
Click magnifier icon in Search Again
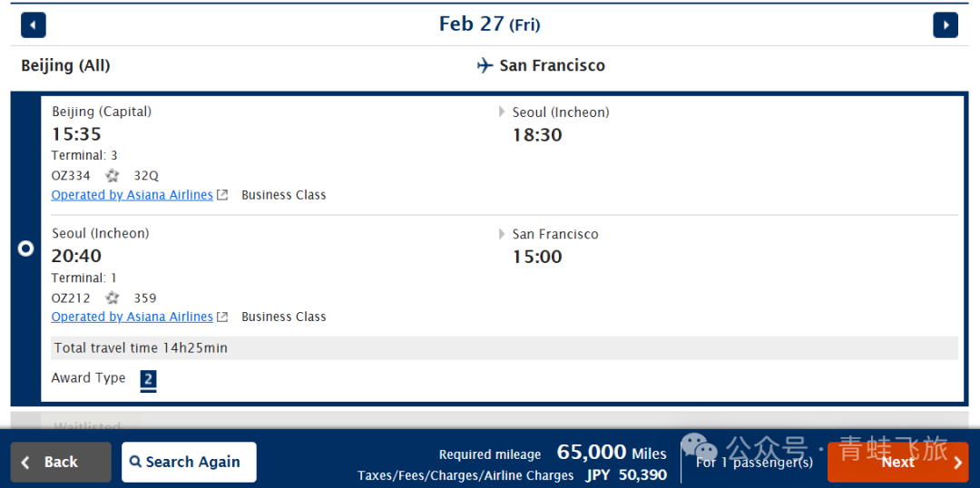(135, 462)
